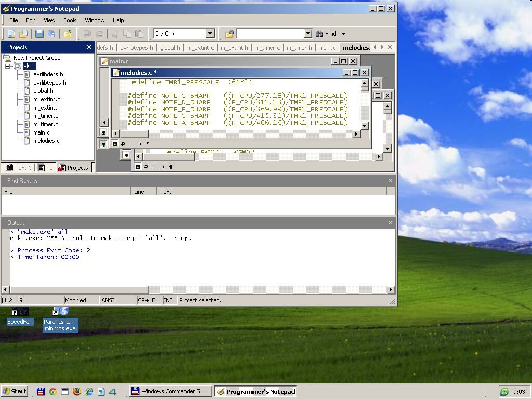Viewport: 532px width, 399px height.
Task: Click inside the find text field
Action: pos(270,33)
